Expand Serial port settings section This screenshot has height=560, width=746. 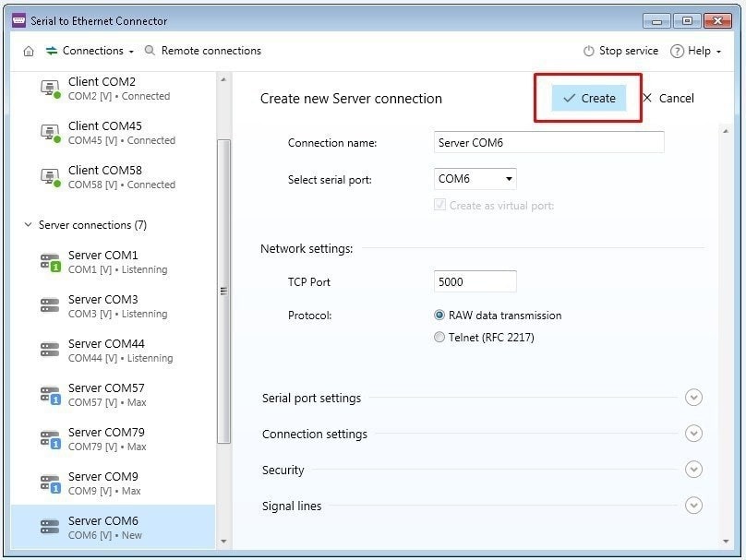[693, 398]
